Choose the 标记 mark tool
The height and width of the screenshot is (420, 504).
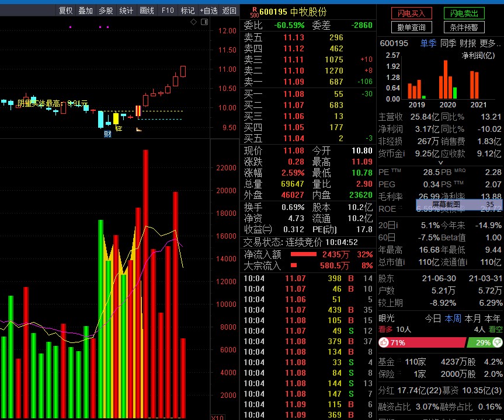pos(187,10)
